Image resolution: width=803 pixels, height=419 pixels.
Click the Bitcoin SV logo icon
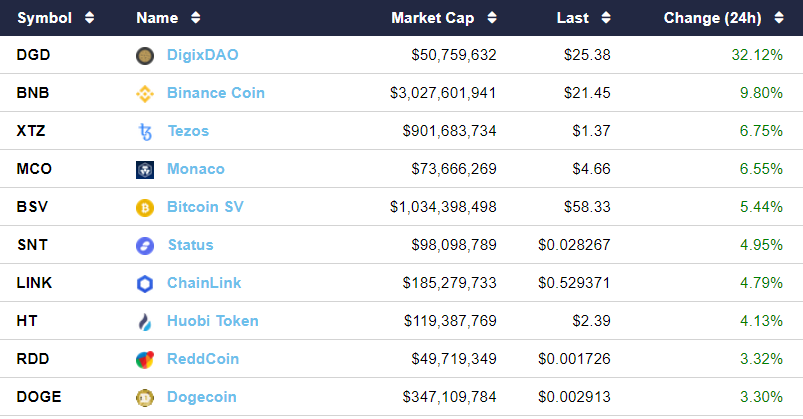145,208
